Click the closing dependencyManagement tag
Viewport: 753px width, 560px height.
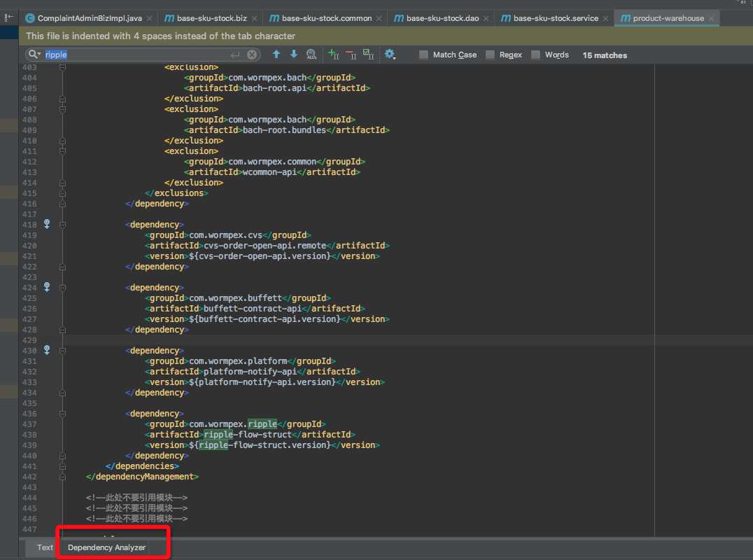pyautogui.click(x=142, y=477)
